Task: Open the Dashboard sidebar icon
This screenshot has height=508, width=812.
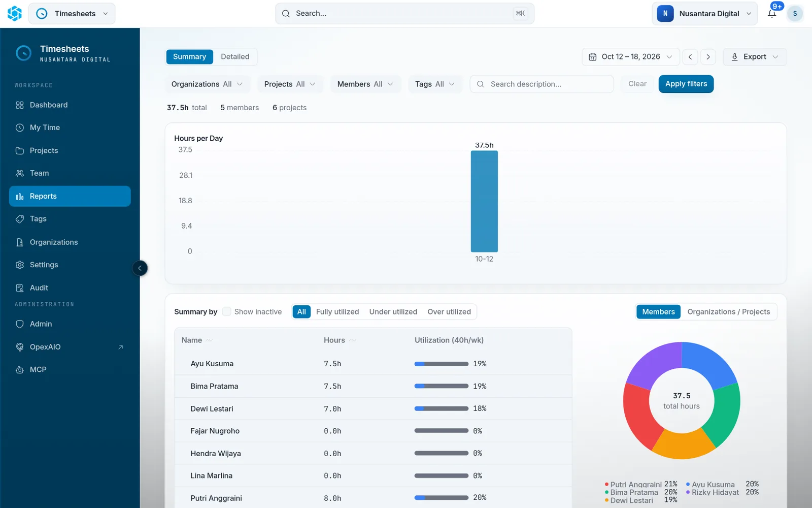Action: pyautogui.click(x=20, y=105)
